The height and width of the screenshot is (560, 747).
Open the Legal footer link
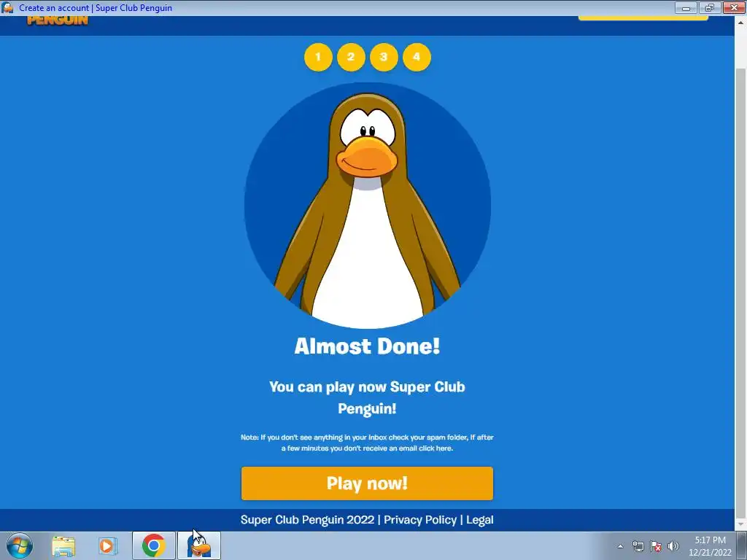(480, 520)
